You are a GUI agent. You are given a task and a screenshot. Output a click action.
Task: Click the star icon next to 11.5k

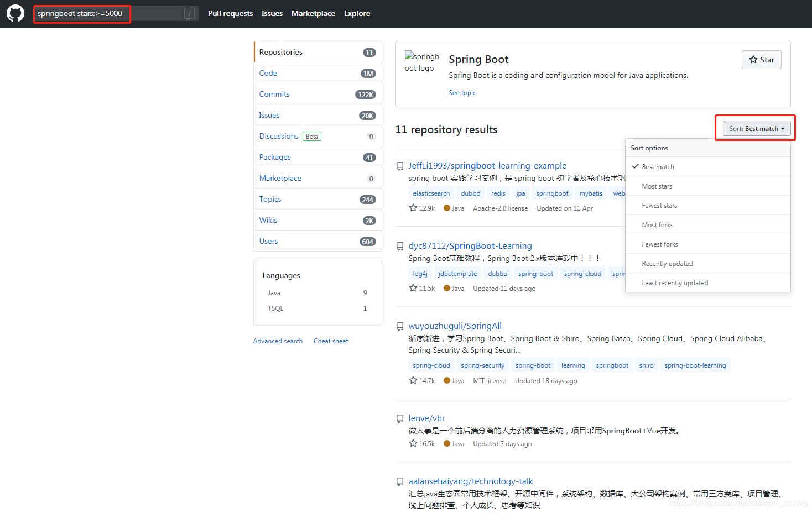pos(413,288)
